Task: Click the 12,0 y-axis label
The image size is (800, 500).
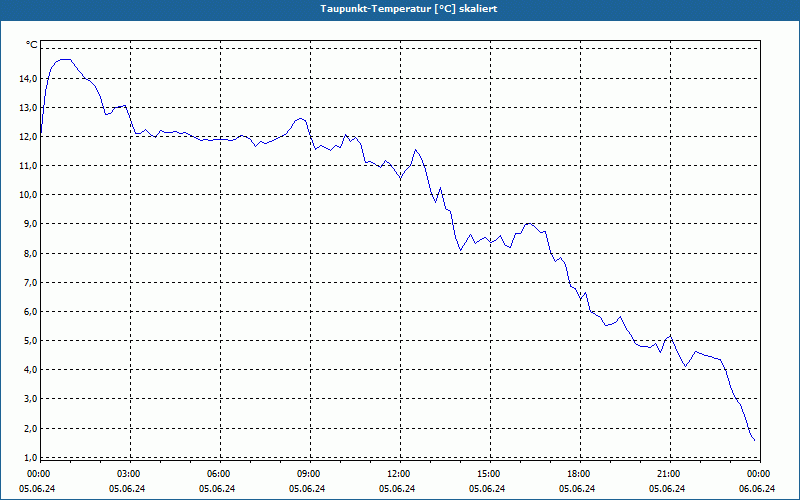Action: pos(28,137)
